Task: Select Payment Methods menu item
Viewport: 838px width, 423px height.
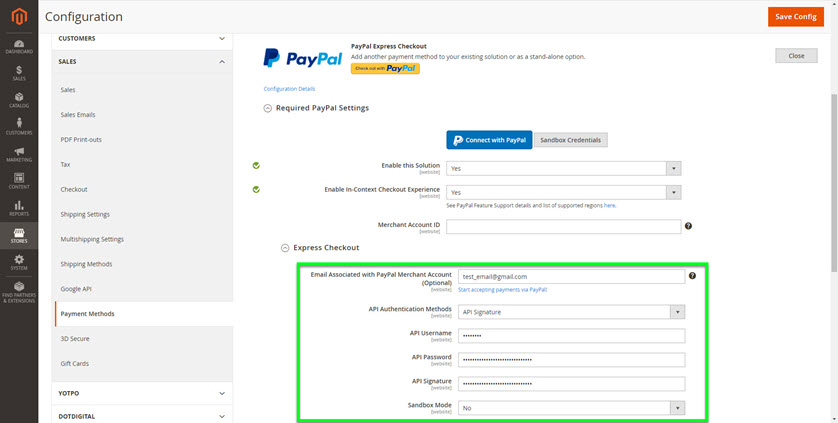Action: pos(144,314)
